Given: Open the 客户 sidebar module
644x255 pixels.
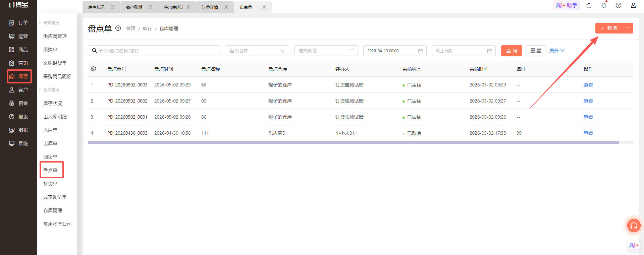Looking at the screenshot, I should (18, 90).
